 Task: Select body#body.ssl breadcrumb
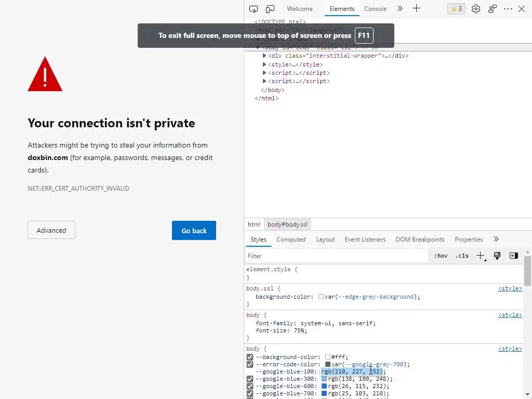coord(287,224)
